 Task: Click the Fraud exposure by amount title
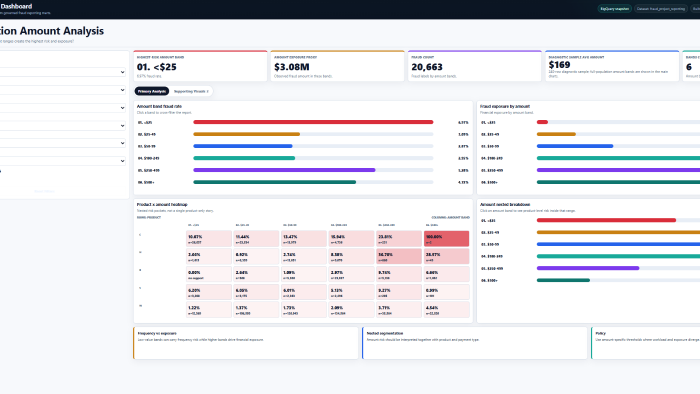(x=505, y=106)
